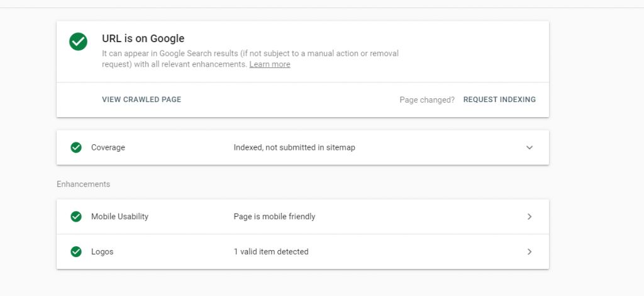This screenshot has height=296, width=644.
Task: Click the Enhancements section heading
Action: coord(84,184)
